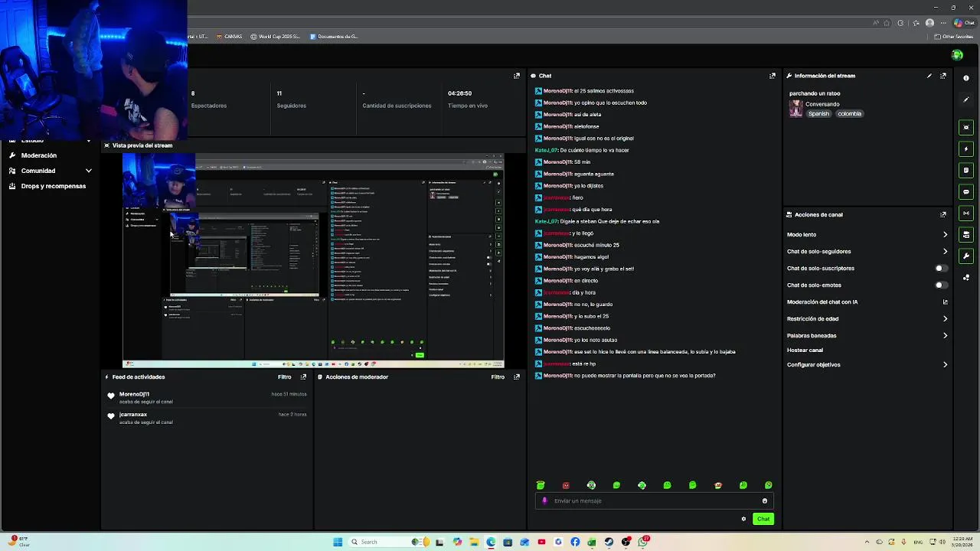
Task: Pop out the Chat panel
Action: tap(772, 76)
